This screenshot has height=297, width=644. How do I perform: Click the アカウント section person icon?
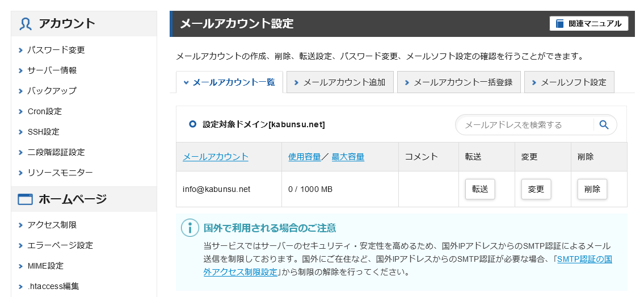(x=26, y=24)
